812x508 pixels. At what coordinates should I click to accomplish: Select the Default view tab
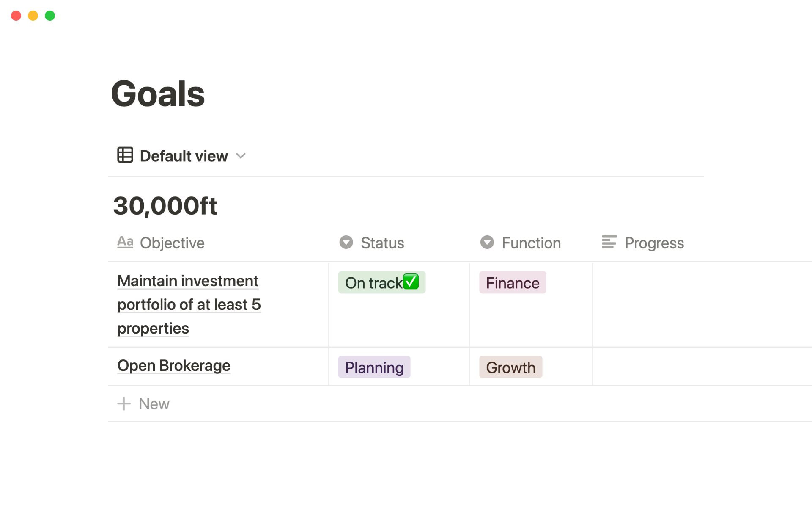click(184, 156)
